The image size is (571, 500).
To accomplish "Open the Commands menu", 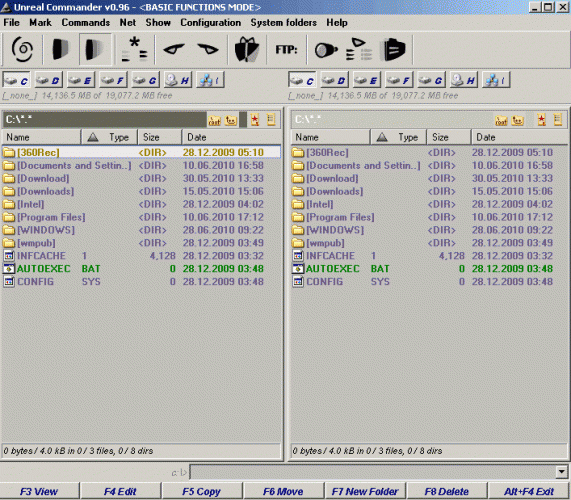I will pos(86,23).
